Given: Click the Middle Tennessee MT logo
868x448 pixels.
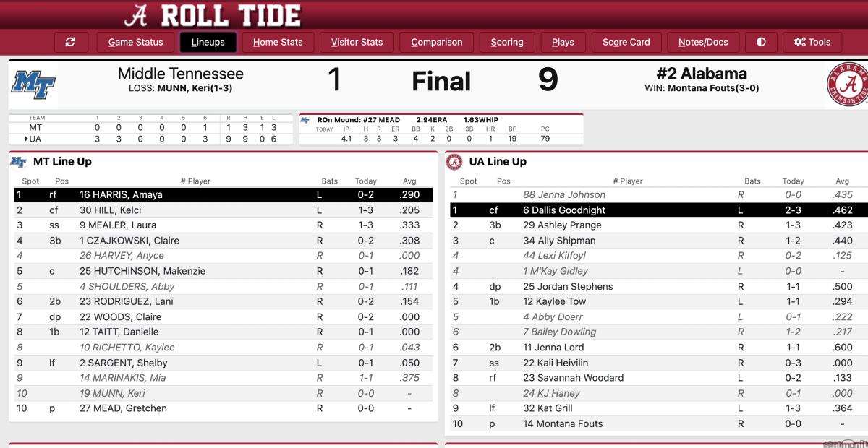Looking at the screenshot, I should pyautogui.click(x=33, y=85).
